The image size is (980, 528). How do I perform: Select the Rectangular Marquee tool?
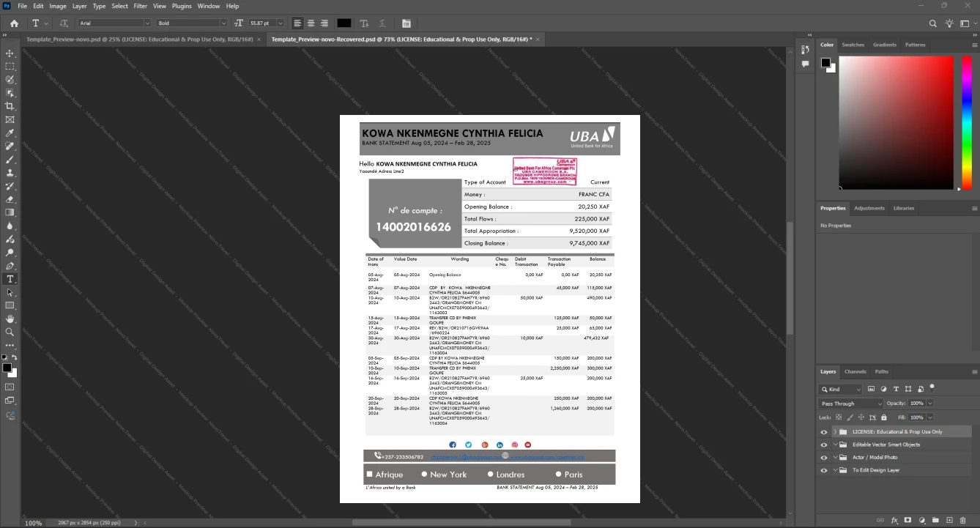(x=10, y=67)
